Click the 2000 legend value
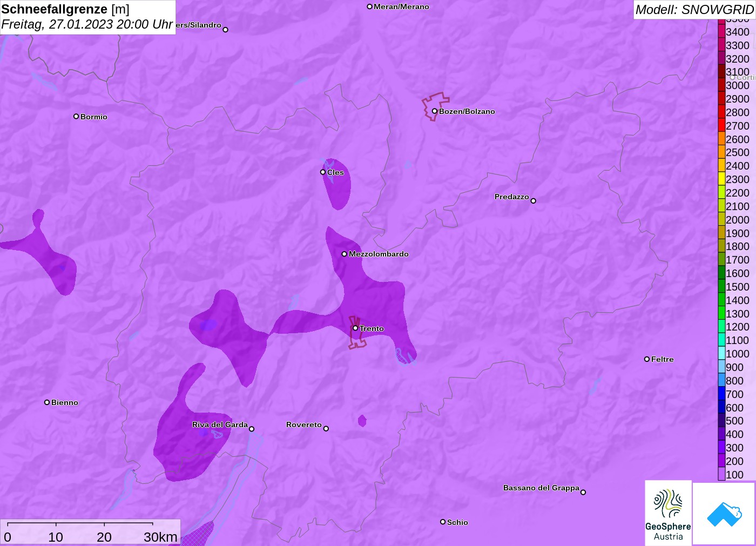Viewport: 756px width, 546px height. click(x=738, y=220)
